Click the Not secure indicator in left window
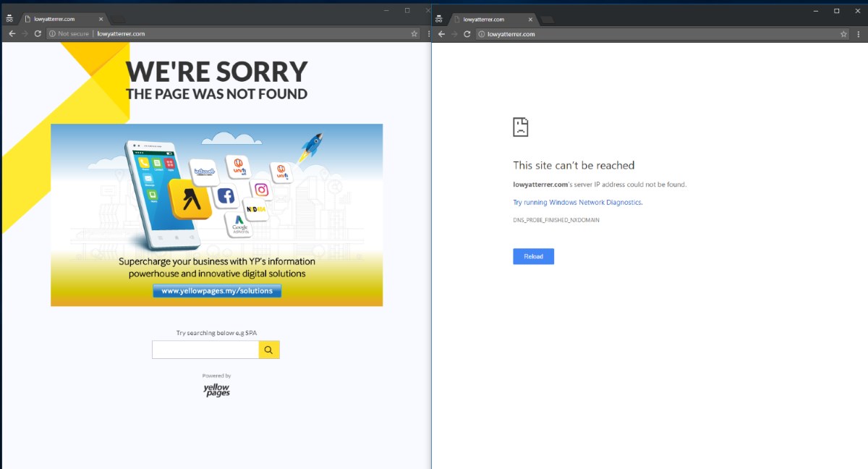Image resolution: width=868 pixels, height=469 pixels. (x=69, y=33)
